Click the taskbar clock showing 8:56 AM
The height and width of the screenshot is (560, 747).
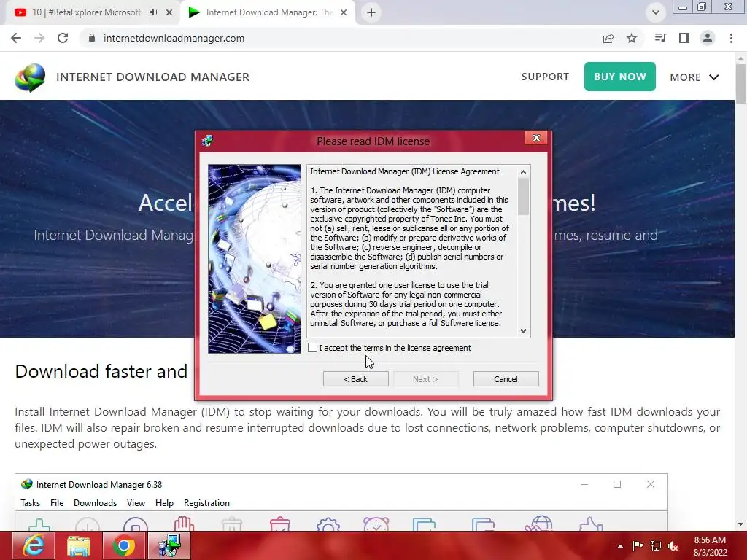pyautogui.click(x=710, y=546)
